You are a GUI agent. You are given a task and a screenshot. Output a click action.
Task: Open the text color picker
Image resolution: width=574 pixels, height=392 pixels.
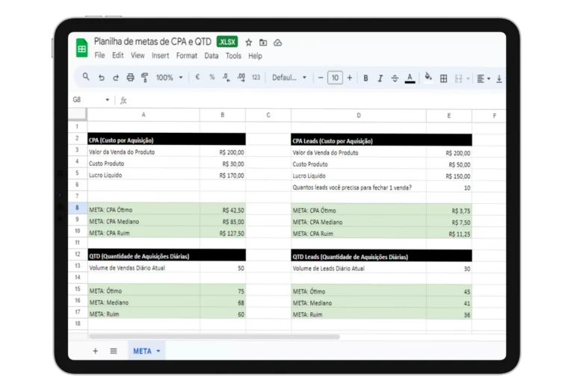coord(410,78)
